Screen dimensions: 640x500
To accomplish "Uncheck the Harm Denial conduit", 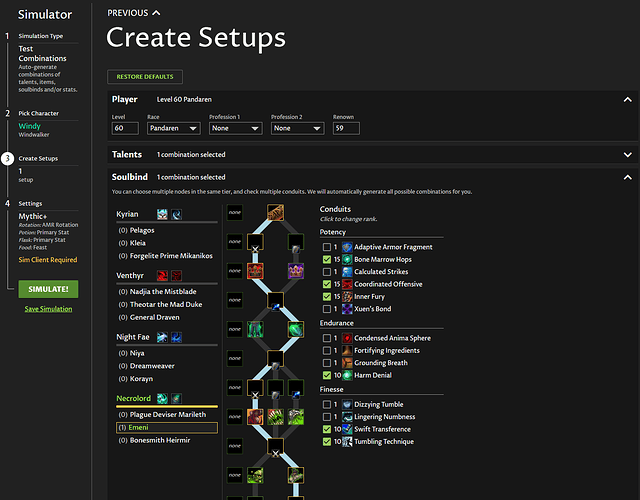I will point(327,375).
